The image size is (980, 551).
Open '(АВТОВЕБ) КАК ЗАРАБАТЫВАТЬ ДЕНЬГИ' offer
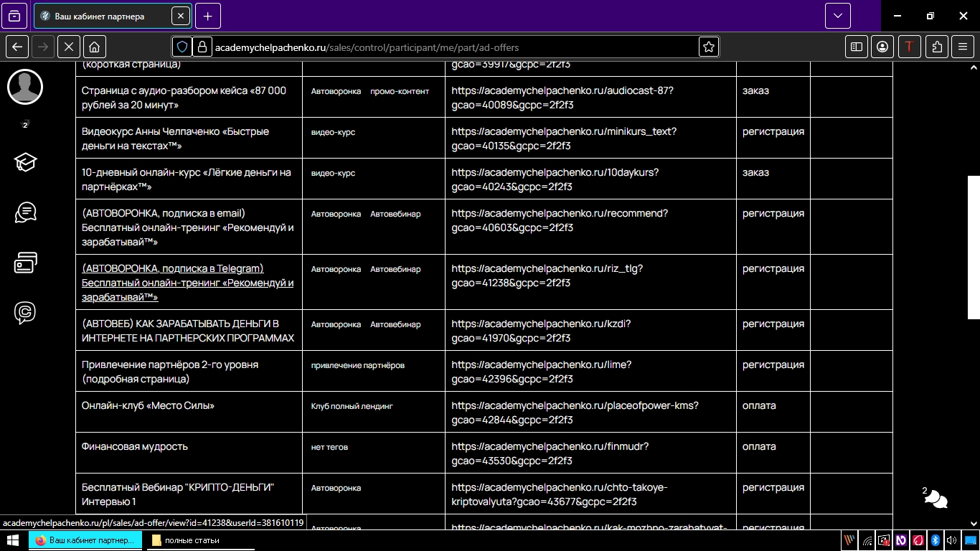pos(188,331)
